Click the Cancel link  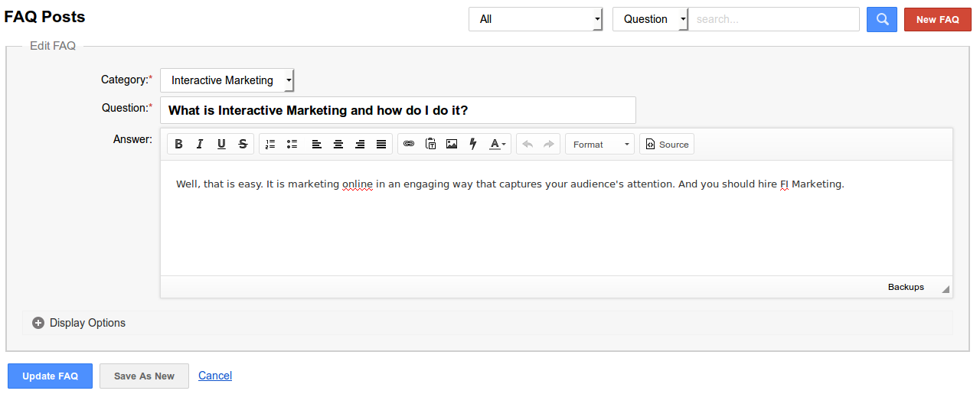pyautogui.click(x=215, y=376)
